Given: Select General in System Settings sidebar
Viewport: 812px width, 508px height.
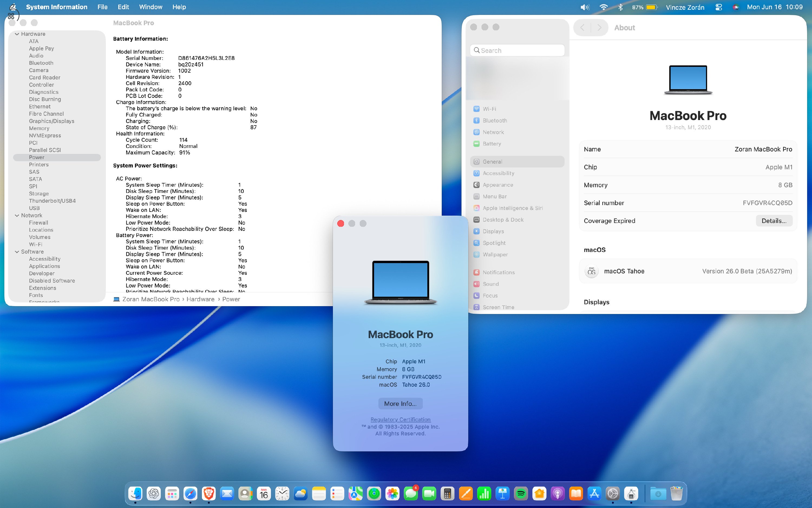Looking at the screenshot, I should [x=517, y=161].
